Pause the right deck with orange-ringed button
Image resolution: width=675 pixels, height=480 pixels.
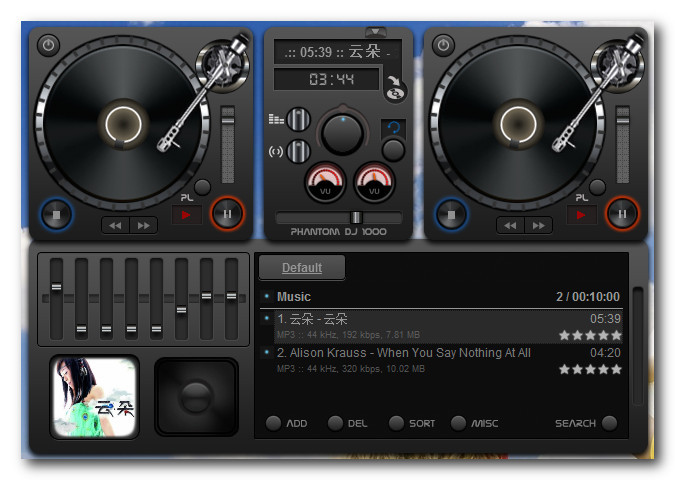pos(622,214)
